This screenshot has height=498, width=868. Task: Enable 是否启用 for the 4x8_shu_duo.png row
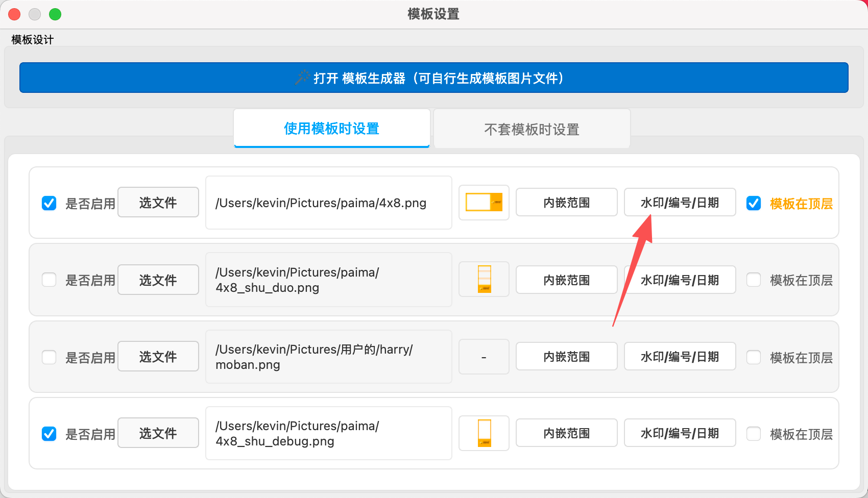click(x=49, y=280)
